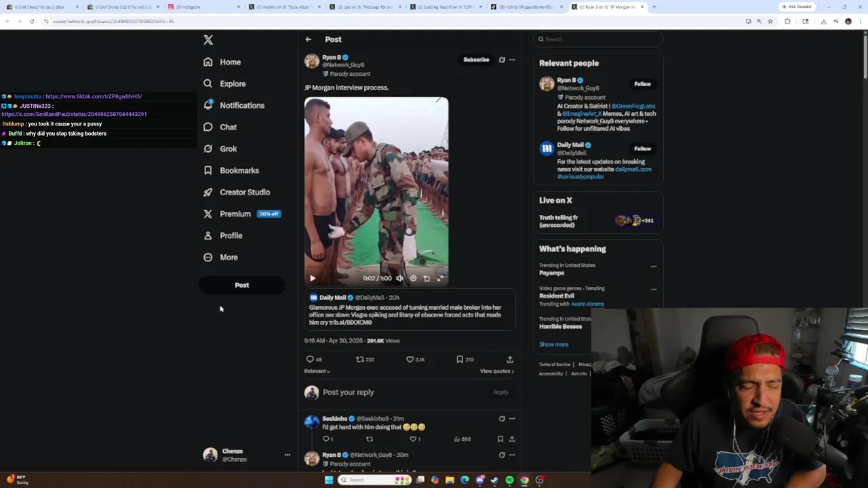Open Explore from the sidebar

click(x=224, y=83)
